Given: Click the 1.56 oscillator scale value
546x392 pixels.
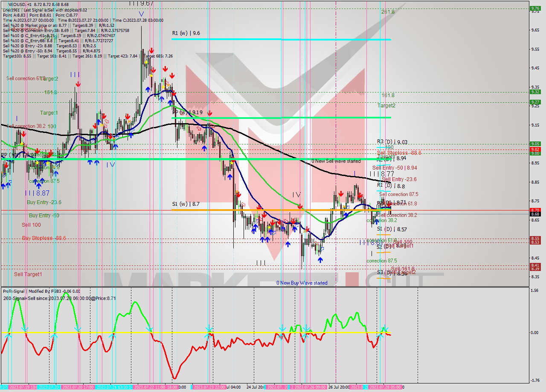Looking at the screenshot, I should 535,291.
